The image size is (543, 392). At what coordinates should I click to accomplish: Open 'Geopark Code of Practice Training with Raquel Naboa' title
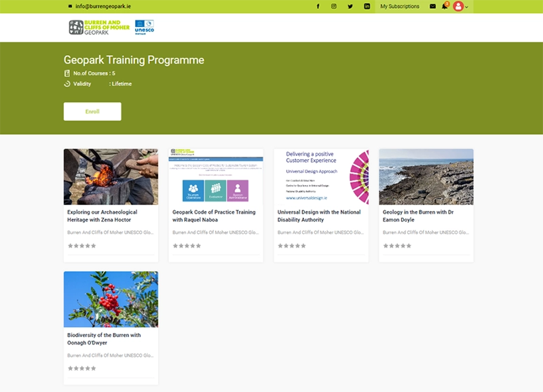[214, 216]
